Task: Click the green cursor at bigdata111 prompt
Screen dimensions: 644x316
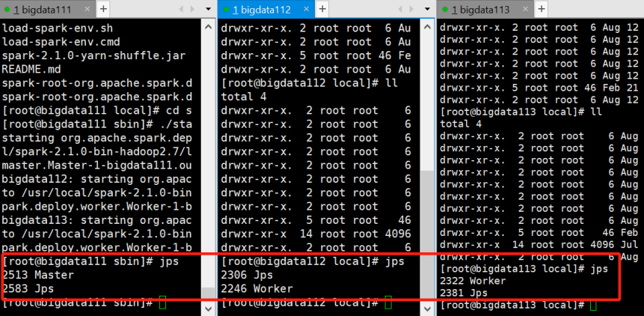Action: [x=162, y=304]
